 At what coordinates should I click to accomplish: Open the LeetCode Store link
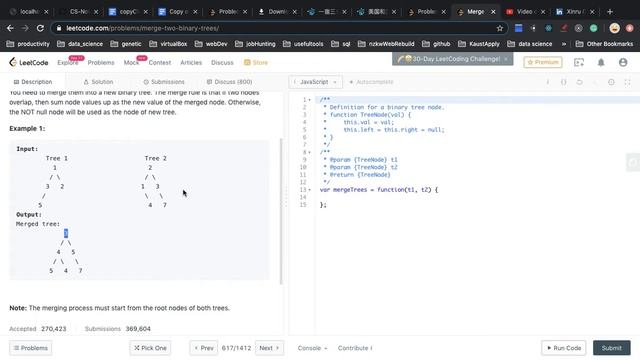(x=256, y=62)
